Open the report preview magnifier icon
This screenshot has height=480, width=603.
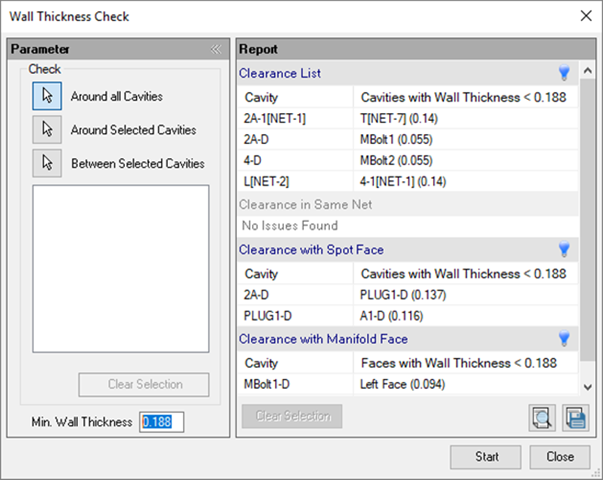pyautogui.click(x=542, y=417)
